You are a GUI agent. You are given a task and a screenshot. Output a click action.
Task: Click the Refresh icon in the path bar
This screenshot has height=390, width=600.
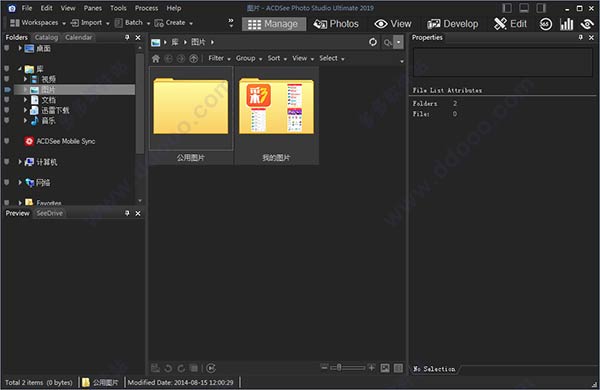tap(373, 42)
